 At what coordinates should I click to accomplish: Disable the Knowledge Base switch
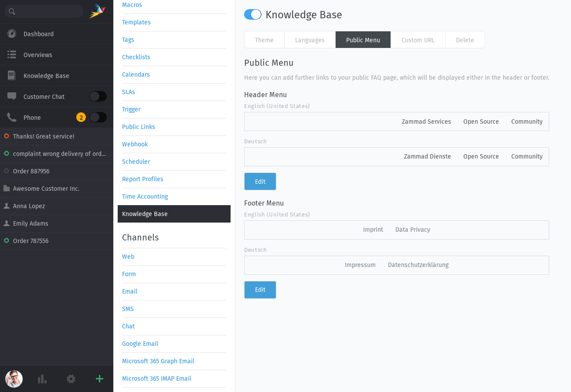click(x=253, y=14)
